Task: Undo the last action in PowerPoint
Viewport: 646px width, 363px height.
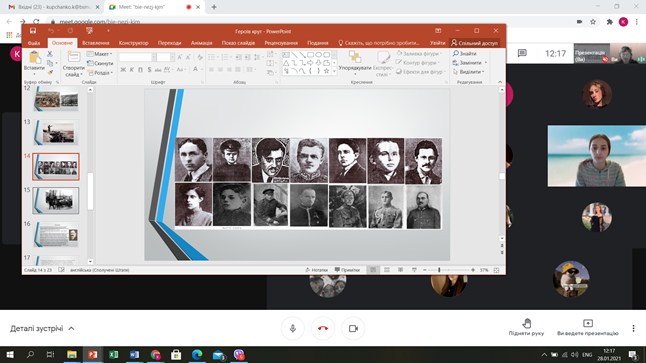Action: [51, 31]
